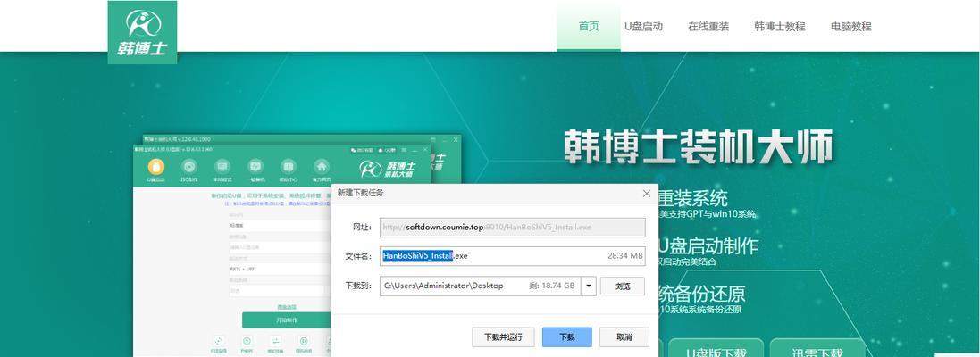Switch to the 韩博士教程 navigation tab
Viewport: 980px width, 357px height.
click(x=779, y=26)
